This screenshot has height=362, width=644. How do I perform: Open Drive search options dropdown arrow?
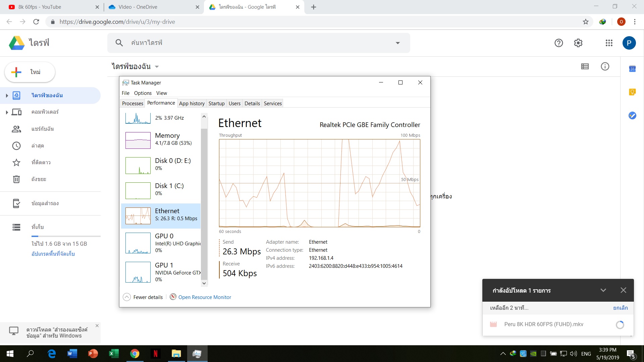point(398,43)
